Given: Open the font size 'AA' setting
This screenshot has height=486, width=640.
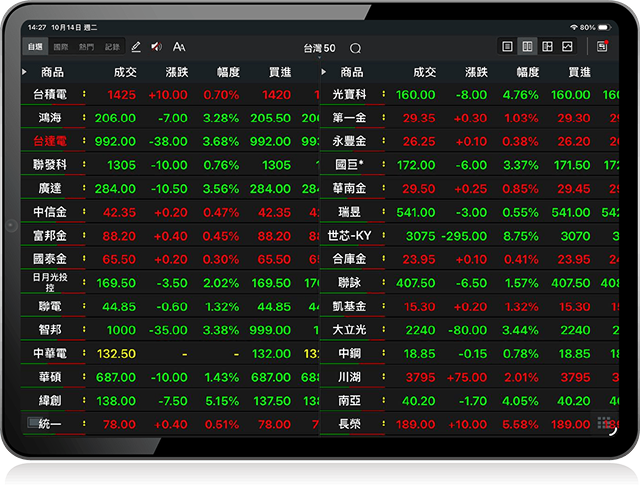Looking at the screenshot, I should (179, 47).
